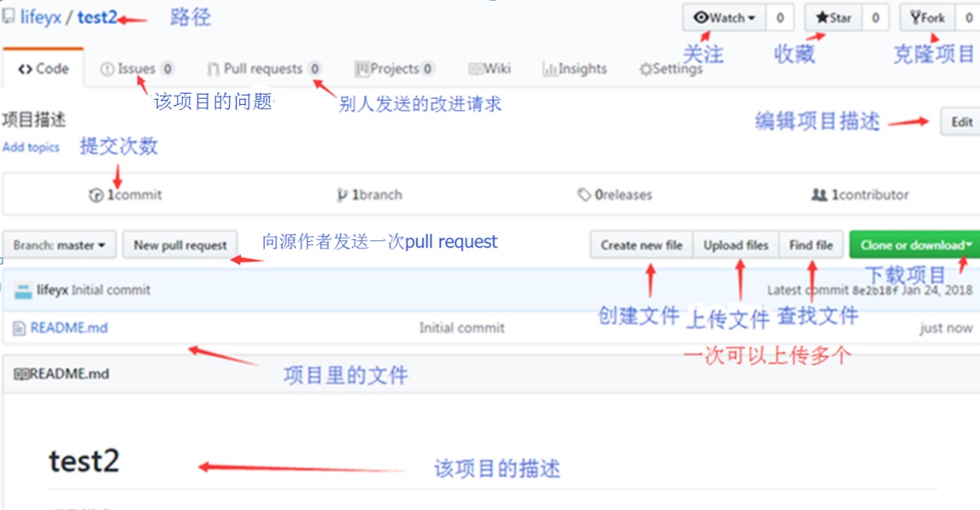Open the latest commit hash 8e2b18f
980x510 pixels.
point(874,290)
